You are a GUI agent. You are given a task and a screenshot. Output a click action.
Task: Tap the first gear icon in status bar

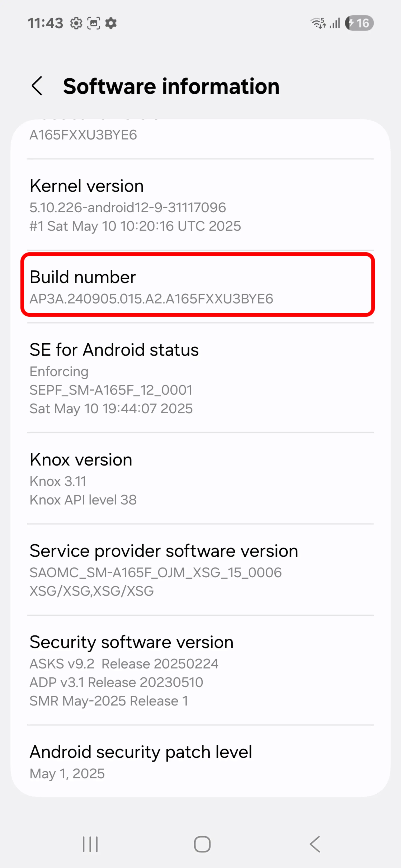(x=76, y=23)
